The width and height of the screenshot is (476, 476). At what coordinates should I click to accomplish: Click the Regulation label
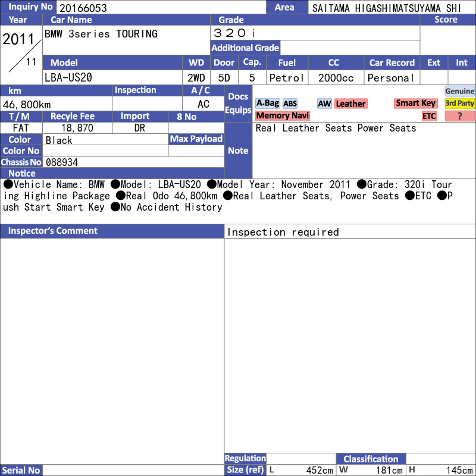coord(245,458)
